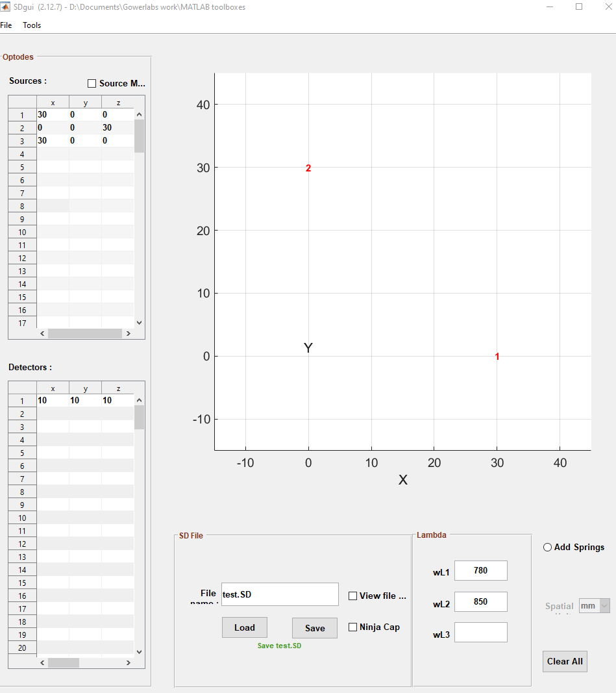Click the green Save test.SD status text
This screenshot has height=693, width=616.
click(280, 646)
